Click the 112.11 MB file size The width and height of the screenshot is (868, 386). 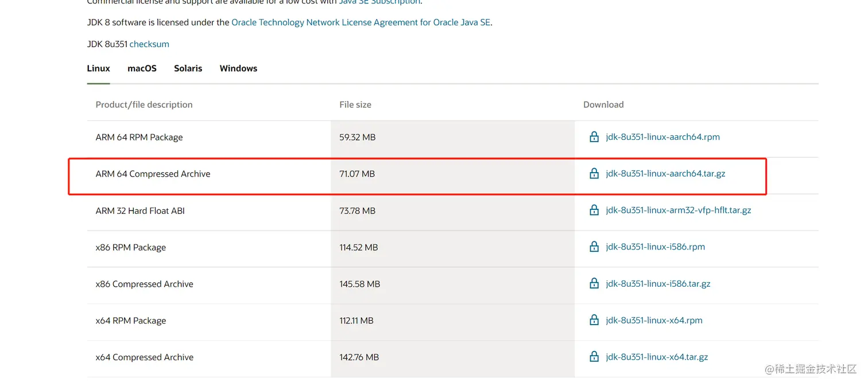[x=356, y=321]
